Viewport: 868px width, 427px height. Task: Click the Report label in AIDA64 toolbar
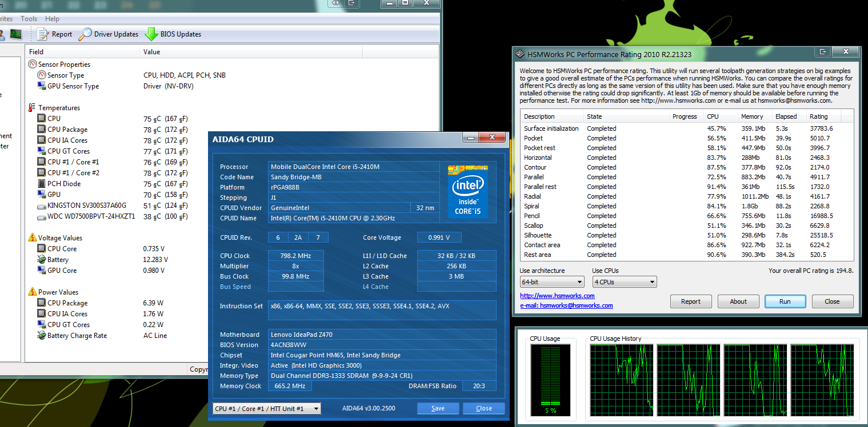click(62, 34)
